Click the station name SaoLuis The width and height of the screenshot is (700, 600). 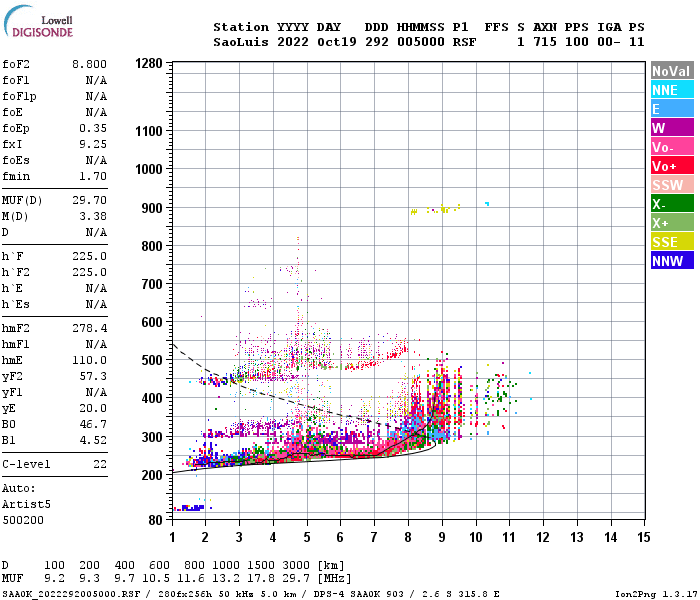[241, 42]
